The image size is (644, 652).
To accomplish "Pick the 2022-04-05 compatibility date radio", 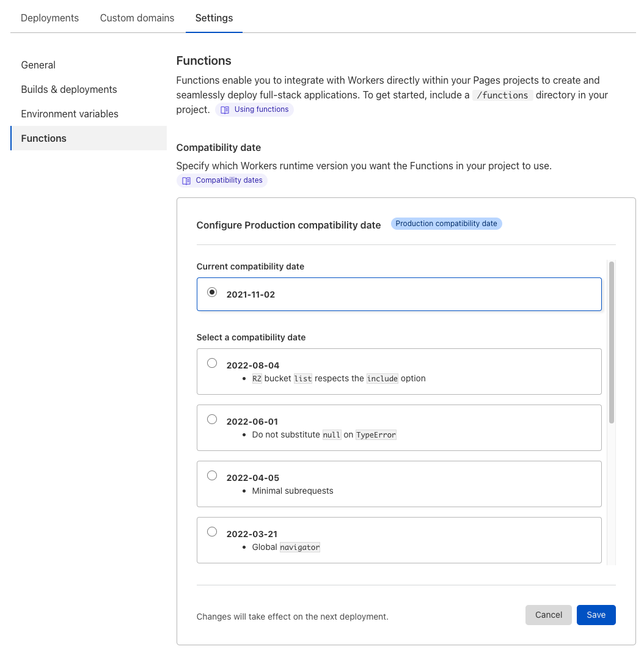I will pyautogui.click(x=212, y=475).
